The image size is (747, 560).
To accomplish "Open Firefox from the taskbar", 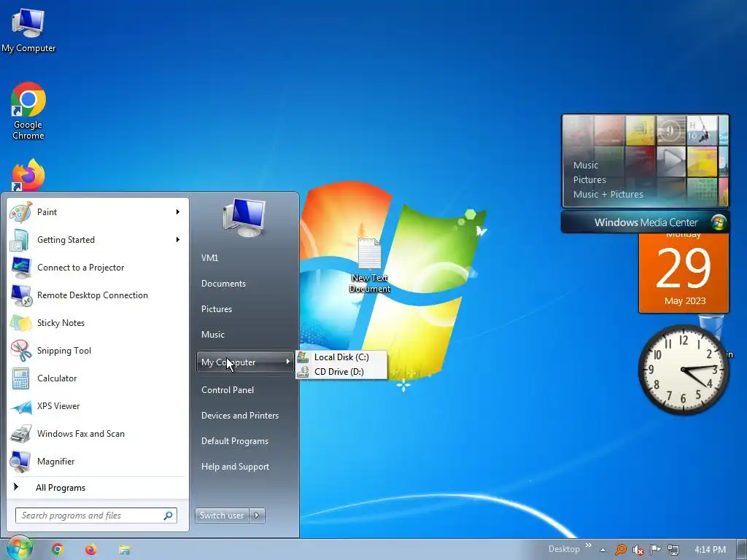I will [x=91, y=550].
